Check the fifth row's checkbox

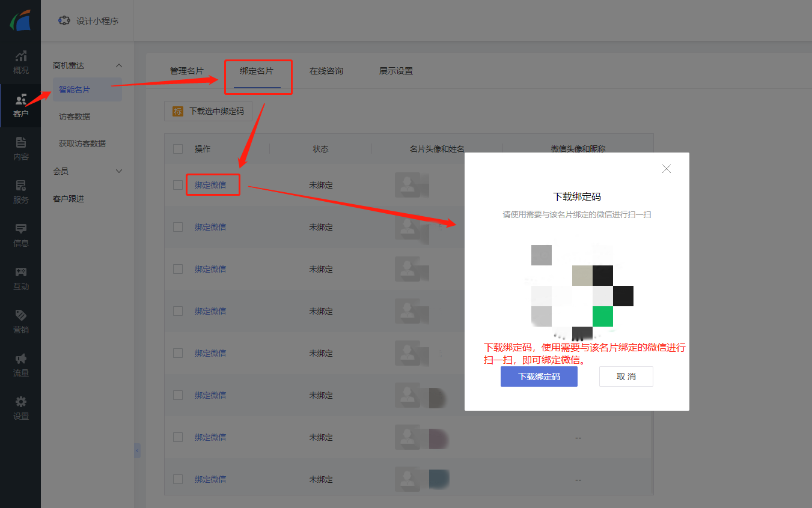click(x=178, y=353)
